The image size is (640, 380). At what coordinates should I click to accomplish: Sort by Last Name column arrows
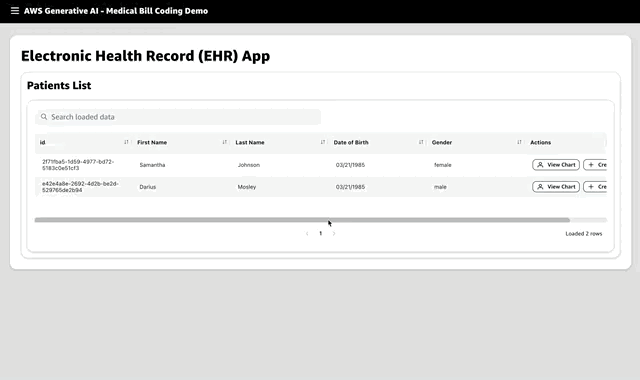tap(323, 142)
